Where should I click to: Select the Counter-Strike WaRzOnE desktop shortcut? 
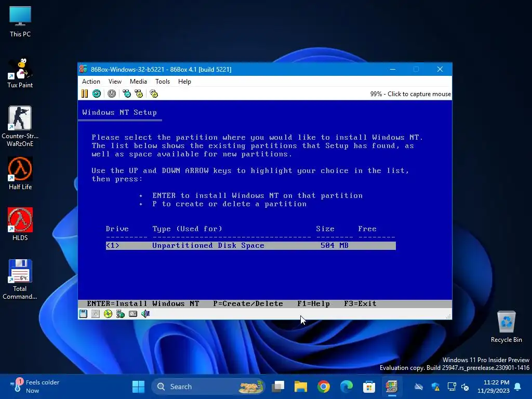click(20, 126)
